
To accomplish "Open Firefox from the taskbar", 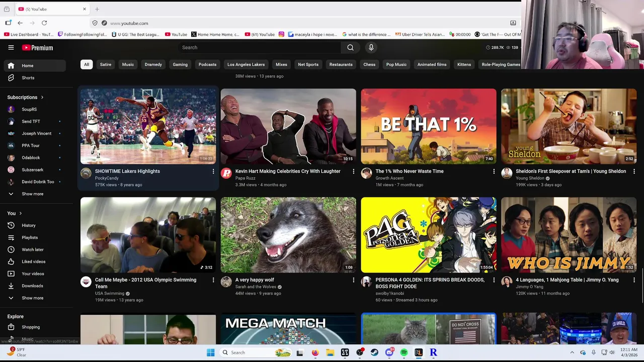I will (x=315, y=352).
